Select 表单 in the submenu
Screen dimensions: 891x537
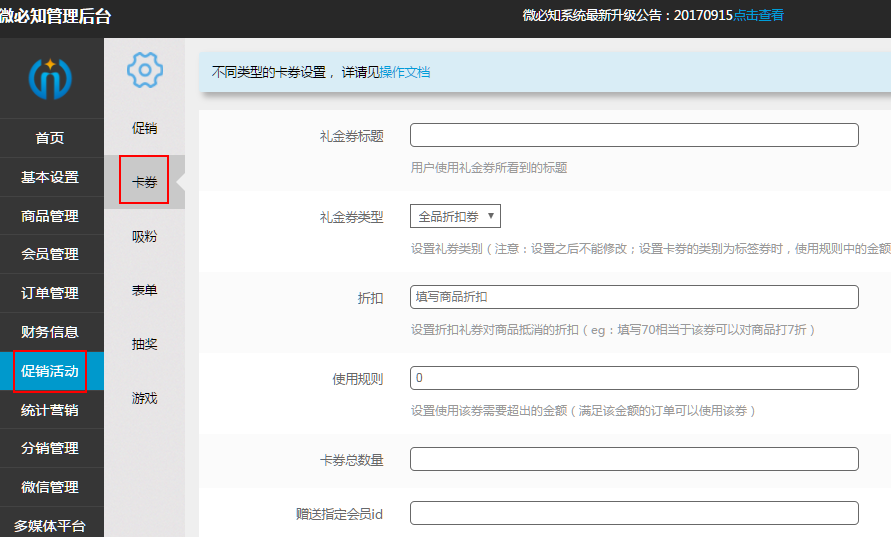click(144, 290)
